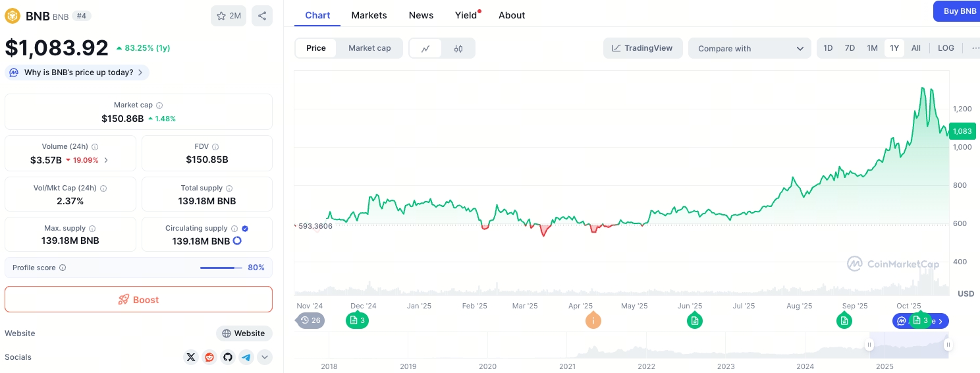
Task: Click the share icon next to watchlist star
Action: (262, 16)
